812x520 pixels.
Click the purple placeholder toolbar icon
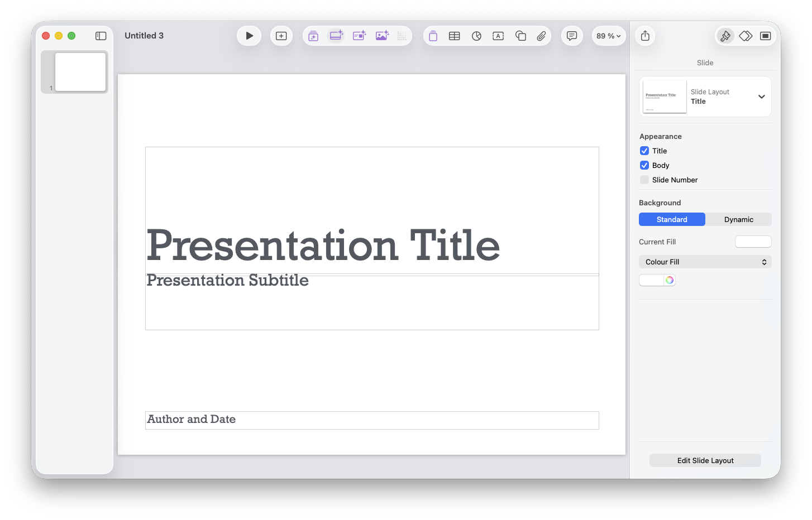point(433,36)
